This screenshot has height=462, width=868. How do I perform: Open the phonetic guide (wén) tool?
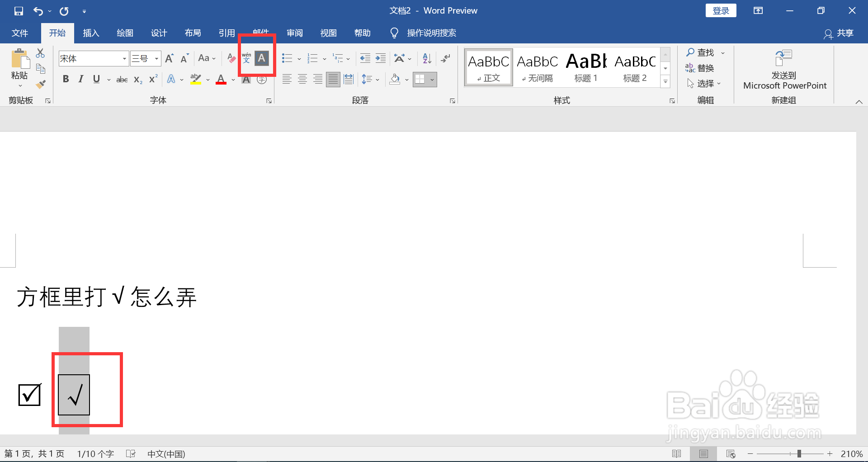click(x=246, y=58)
